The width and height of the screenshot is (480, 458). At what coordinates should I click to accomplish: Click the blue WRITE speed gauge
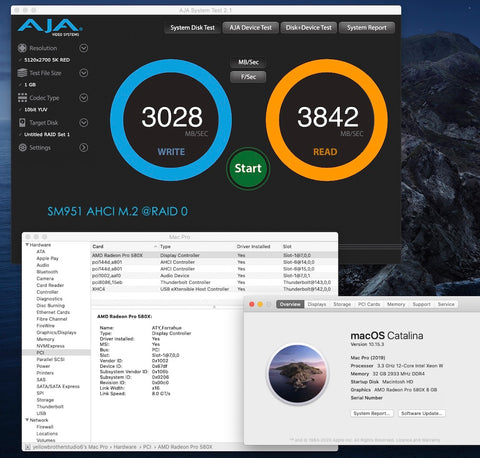[x=171, y=120]
